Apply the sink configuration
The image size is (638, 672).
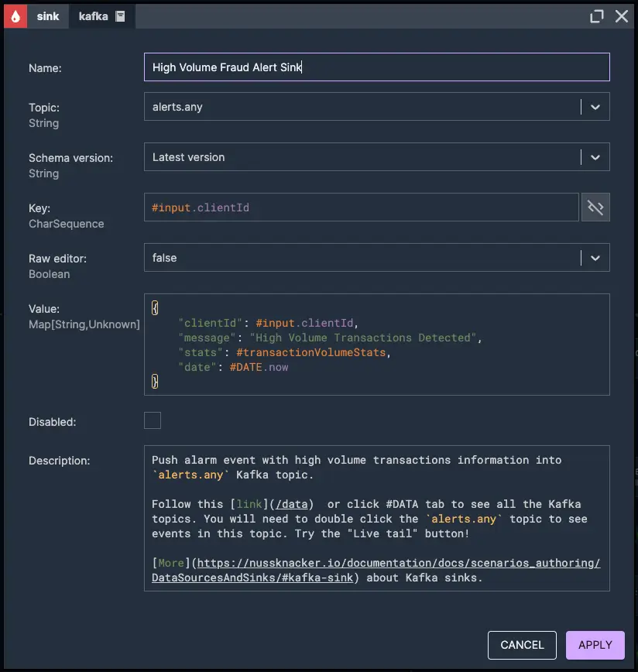click(595, 645)
